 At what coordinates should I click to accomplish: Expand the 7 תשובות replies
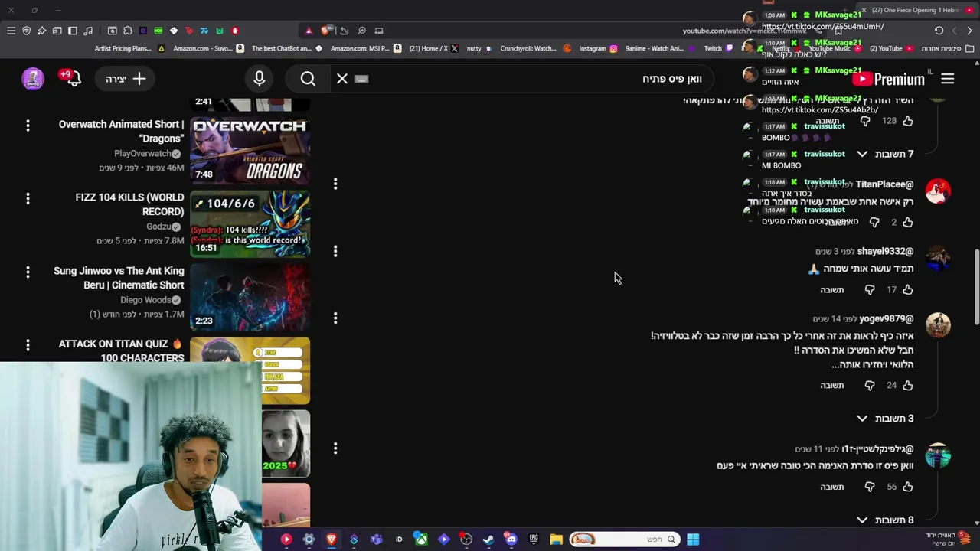point(886,154)
